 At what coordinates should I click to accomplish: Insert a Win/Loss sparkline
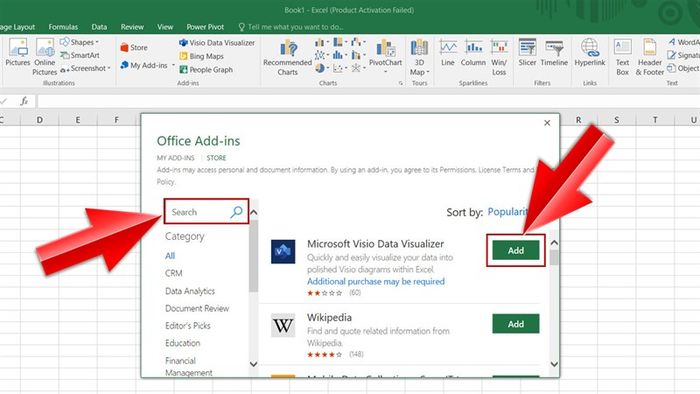pos(499,58)
